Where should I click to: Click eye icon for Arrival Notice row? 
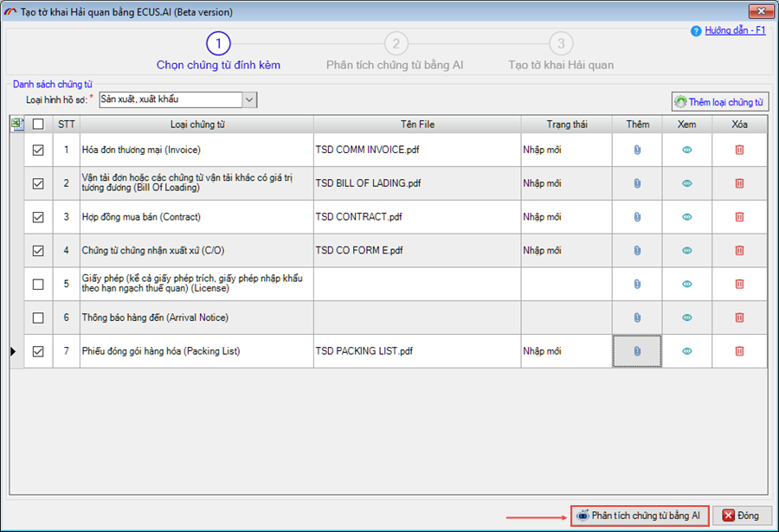click(x=687, y=317)
